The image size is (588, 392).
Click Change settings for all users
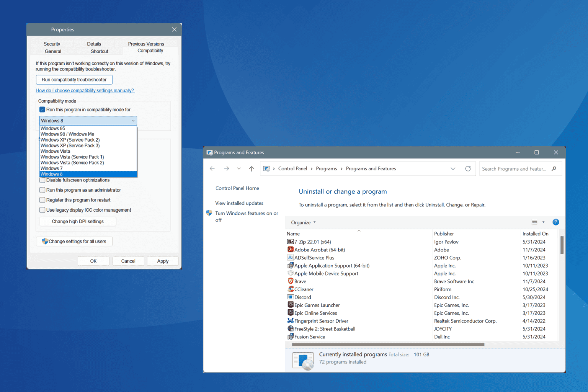click(x=74, y=242)
